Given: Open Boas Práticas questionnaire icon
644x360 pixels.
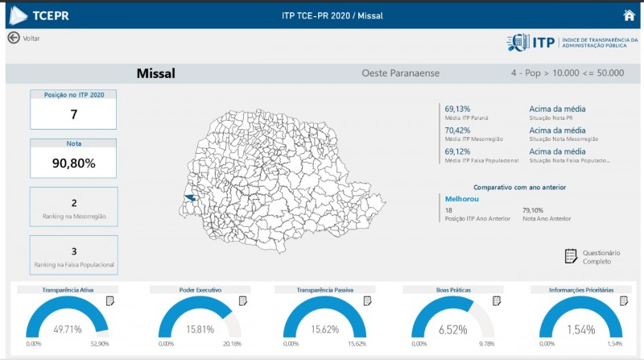Looking at the screenshot, I should click(497, 300).
